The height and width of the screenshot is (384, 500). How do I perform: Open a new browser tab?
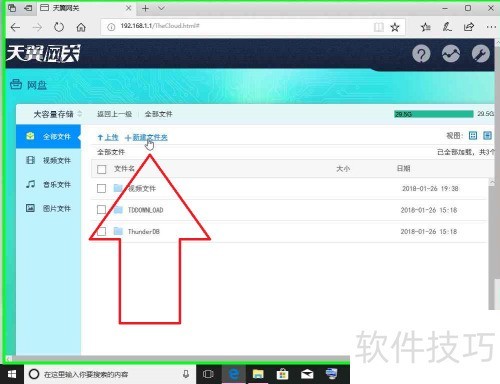pyautogui.click(x=145, y=8)
